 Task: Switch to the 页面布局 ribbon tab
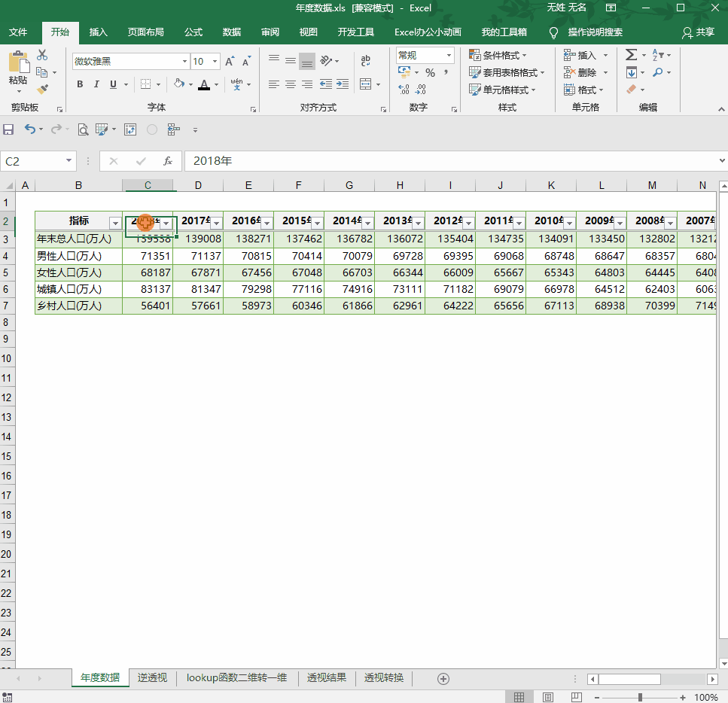pyautogui.click(x=146, y=32)
